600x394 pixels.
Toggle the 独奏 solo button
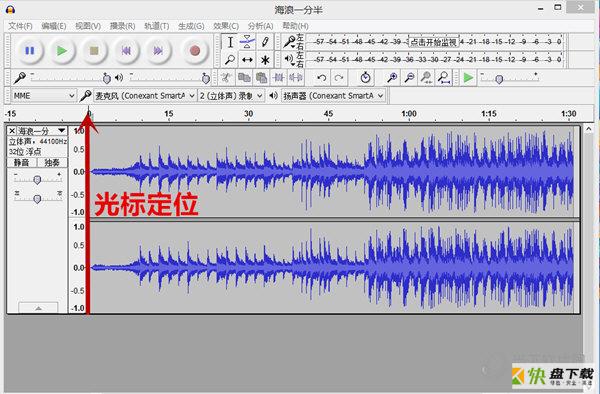point(52,163)
